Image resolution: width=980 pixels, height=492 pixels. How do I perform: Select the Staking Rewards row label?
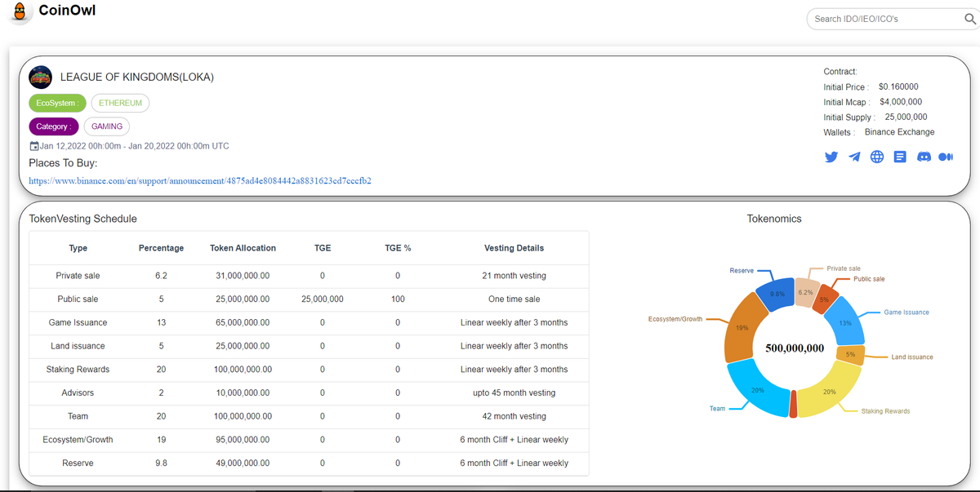[78, 370]
